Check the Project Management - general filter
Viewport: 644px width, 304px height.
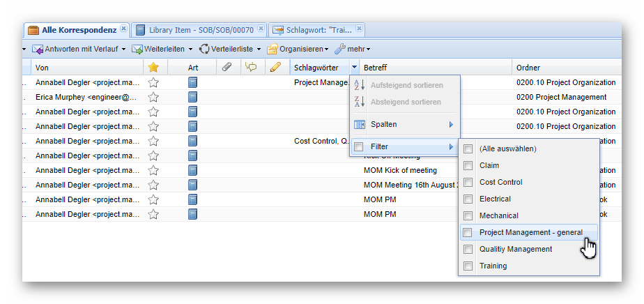pos(468,232)
